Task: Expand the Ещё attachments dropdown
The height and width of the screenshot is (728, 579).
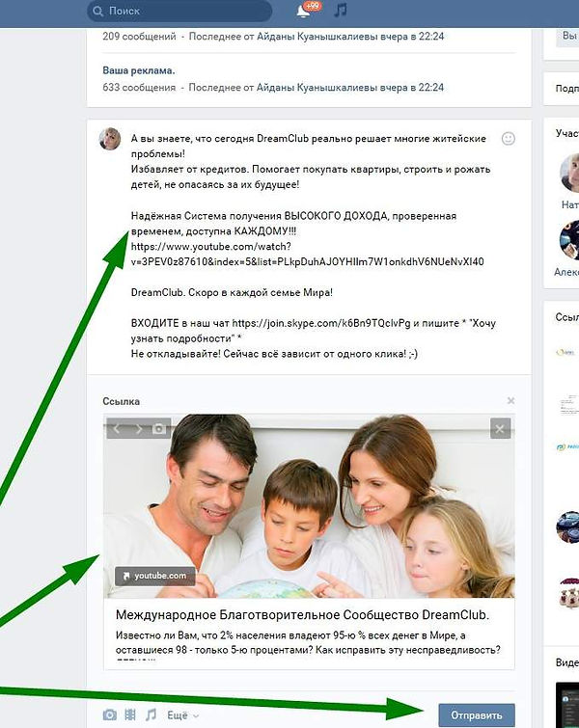Action: click(x=183, y=715)
